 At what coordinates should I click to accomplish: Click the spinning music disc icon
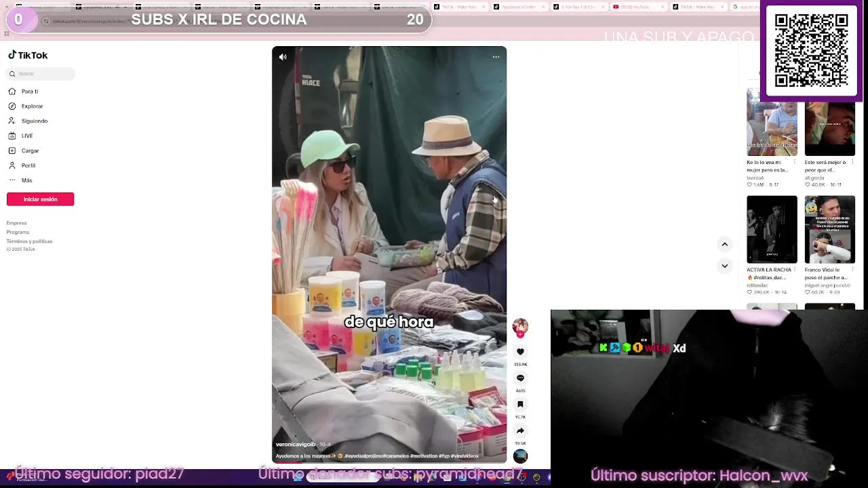pyautogui.click(x=520, y=456)
